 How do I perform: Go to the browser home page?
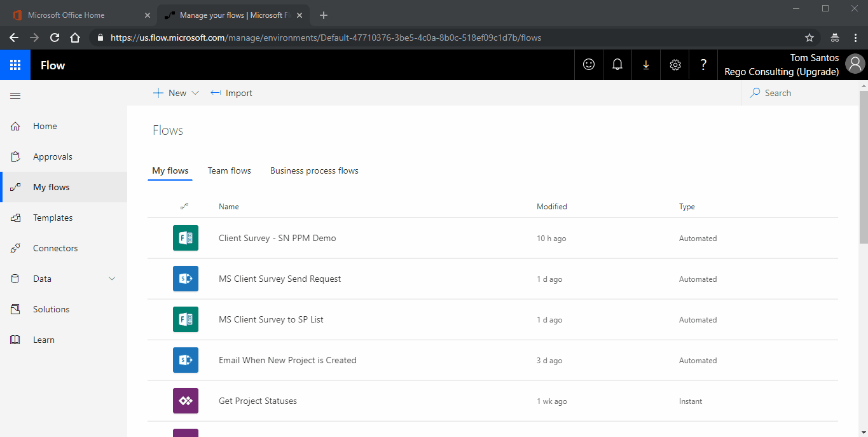coord(75,38)
